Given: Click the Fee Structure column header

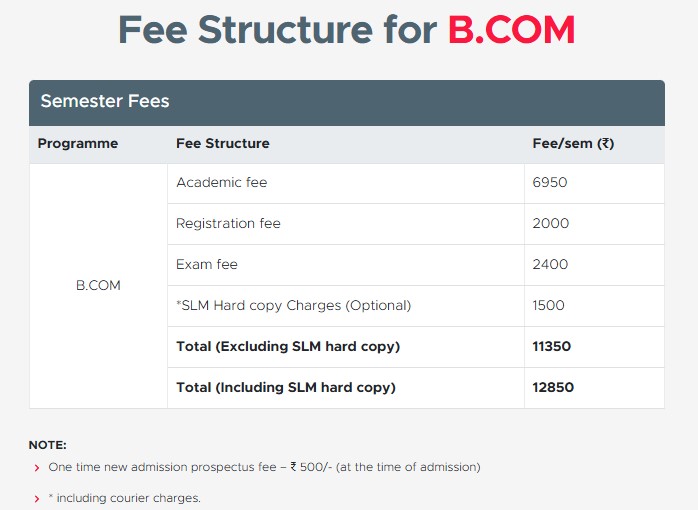Looking at the screenshot, I should (x=223, y=143).
